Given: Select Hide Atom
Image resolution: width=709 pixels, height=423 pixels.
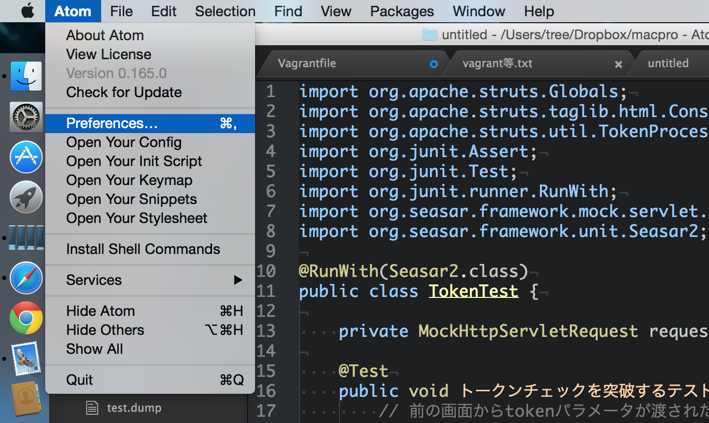Looking at the screenshot, I should click(150, 311).
